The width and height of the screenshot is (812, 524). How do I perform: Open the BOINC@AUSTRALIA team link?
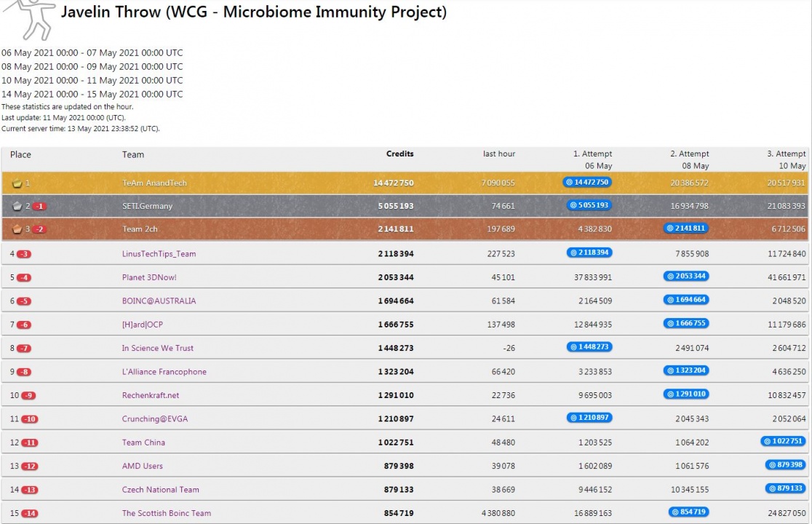click(159, 301)
